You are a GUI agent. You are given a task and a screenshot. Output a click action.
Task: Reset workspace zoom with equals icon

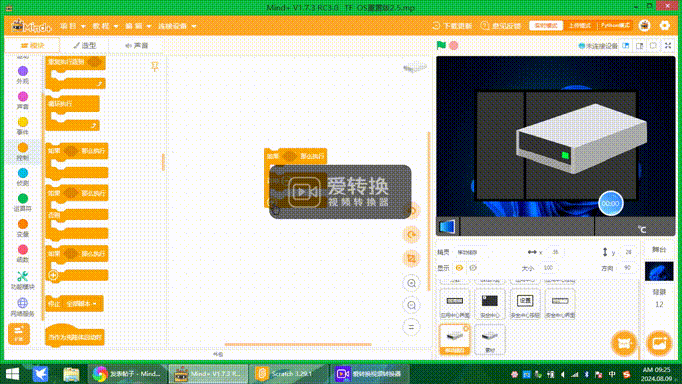point(411,327)
